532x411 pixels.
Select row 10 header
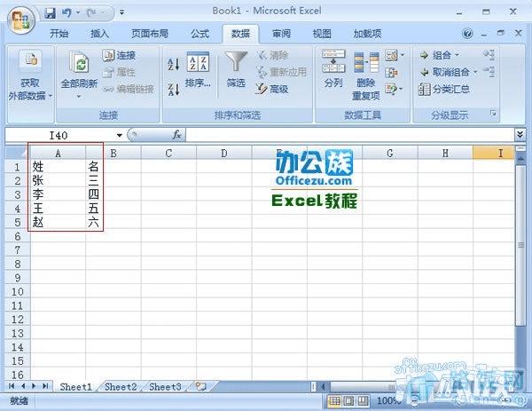[x=18, y=292]
